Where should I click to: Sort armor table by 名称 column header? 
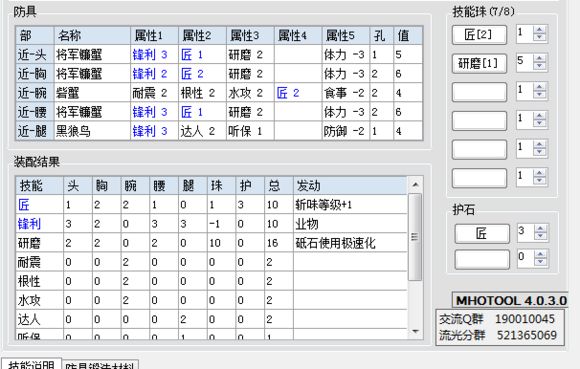coord(92,36)
